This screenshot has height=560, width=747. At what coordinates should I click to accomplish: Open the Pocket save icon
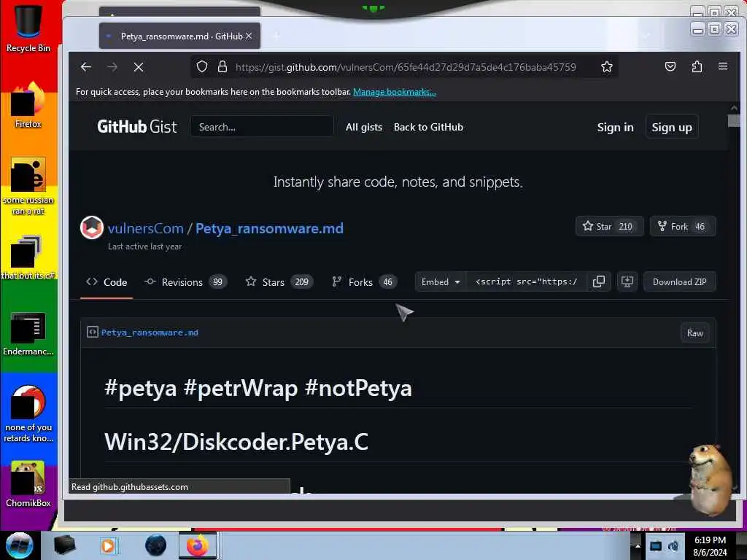[x=670, y=66]
